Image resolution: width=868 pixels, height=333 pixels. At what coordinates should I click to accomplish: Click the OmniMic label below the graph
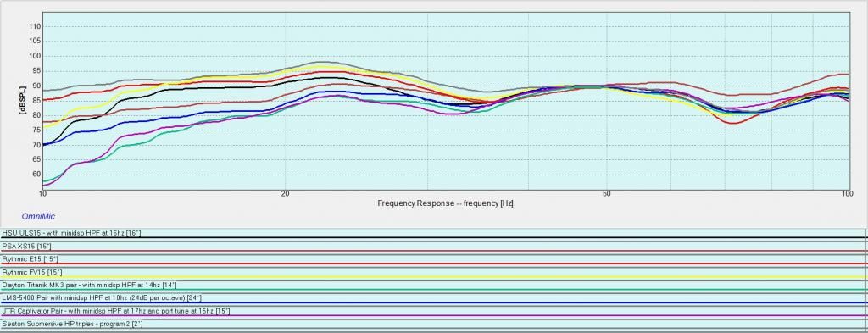coord(38,216)
